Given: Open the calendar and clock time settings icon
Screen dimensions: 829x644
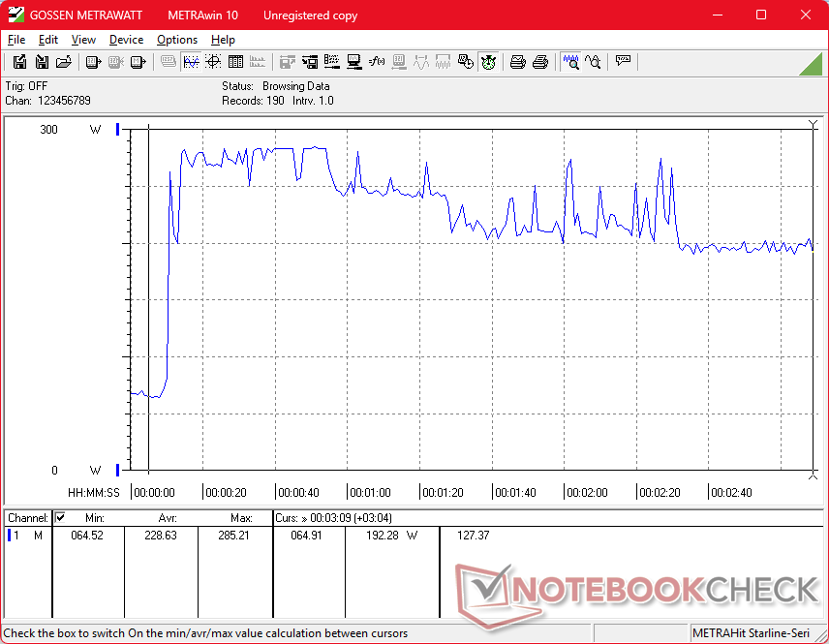Looking at the screenshot, I should point(465,62).
